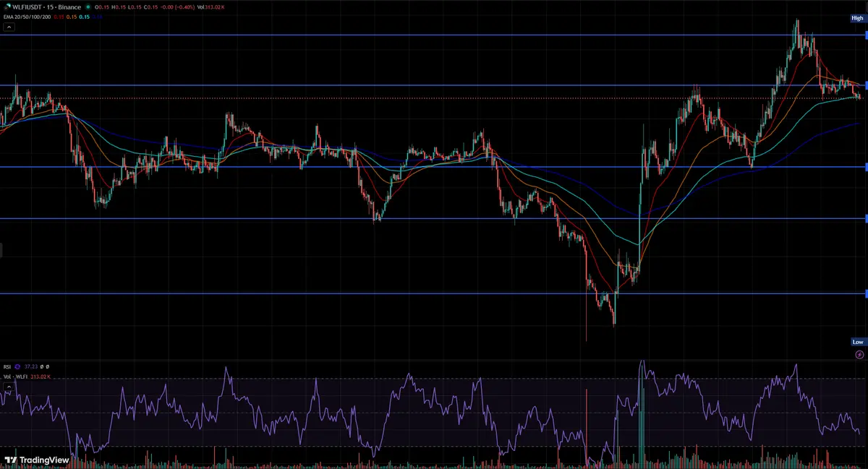Image resolution: width=868 pixels, height=469 pixels.
Task: Collapse the indicator legend under the EMA row
Action: coord(9,27)
